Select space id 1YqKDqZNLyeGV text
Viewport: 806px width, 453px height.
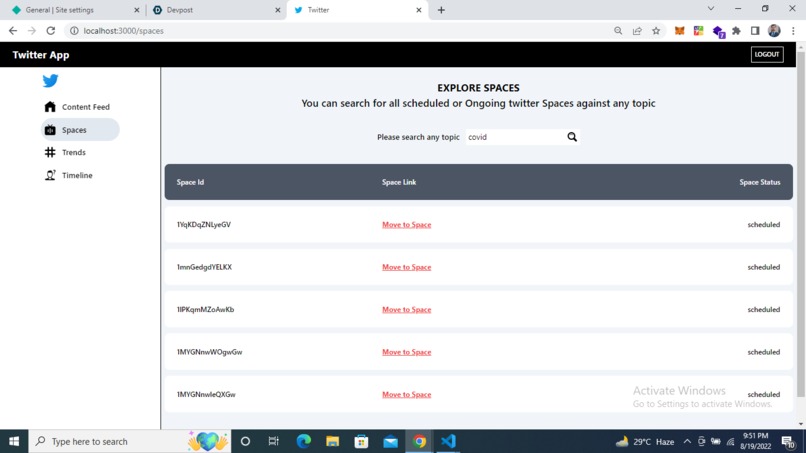coord(204,225)
